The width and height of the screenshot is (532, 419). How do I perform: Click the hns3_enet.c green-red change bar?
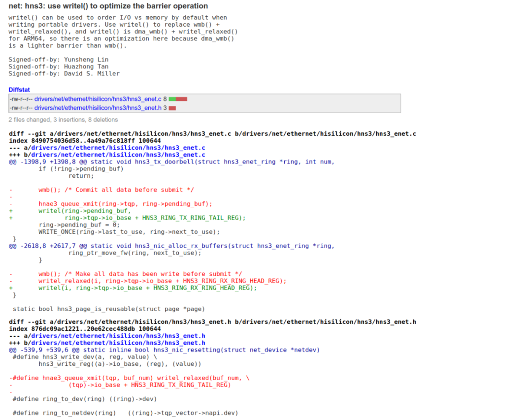pos(178,99)
